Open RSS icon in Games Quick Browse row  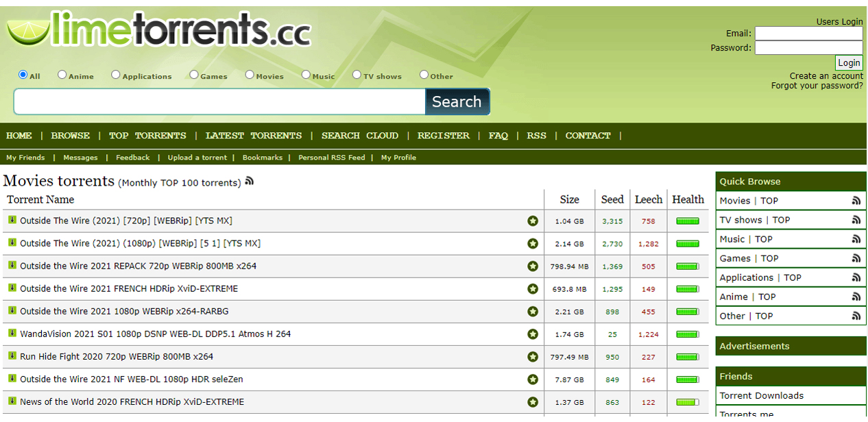click(856, 258)
